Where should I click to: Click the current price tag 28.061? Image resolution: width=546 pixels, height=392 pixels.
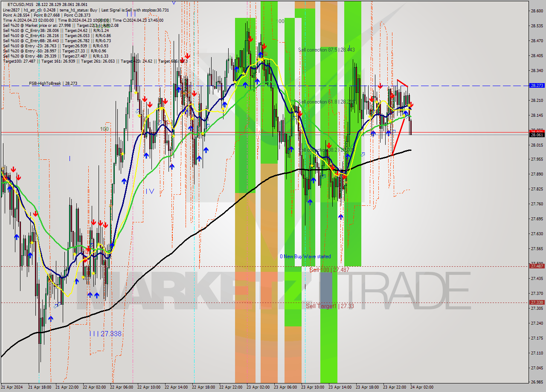click(x=537, y=135)
